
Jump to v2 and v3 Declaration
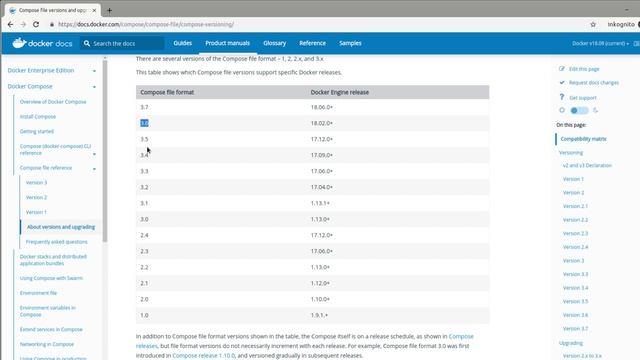point(587,165)
